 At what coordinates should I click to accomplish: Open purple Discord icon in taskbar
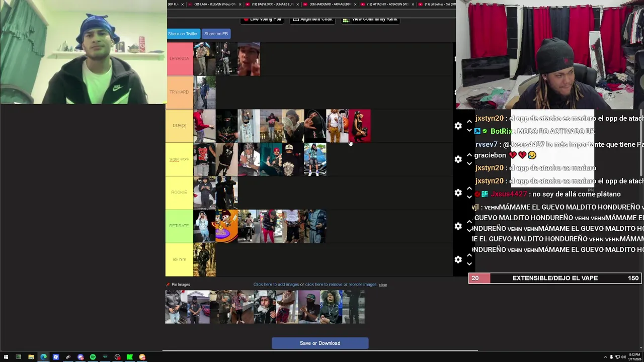point(80,357)
